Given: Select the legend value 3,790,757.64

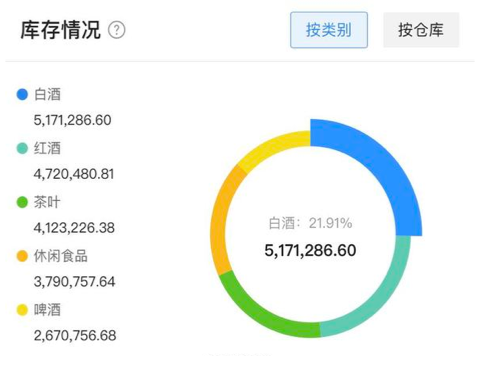Looking at the screenshot, I should 74,282.
